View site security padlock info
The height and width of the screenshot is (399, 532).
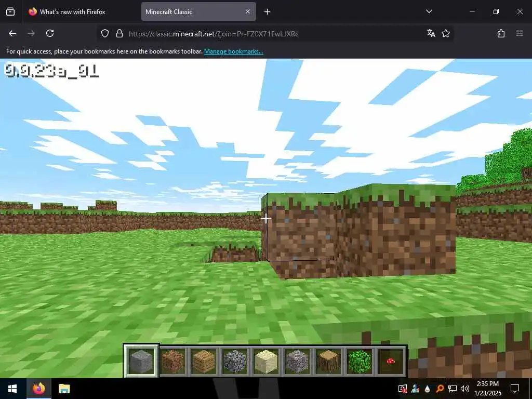tap(119, 33)
